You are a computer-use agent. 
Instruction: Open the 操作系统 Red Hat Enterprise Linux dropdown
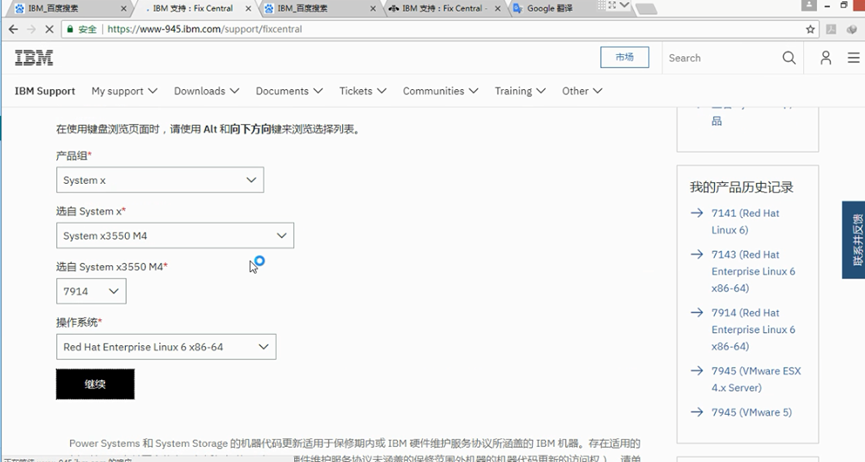tap(166, 347)
